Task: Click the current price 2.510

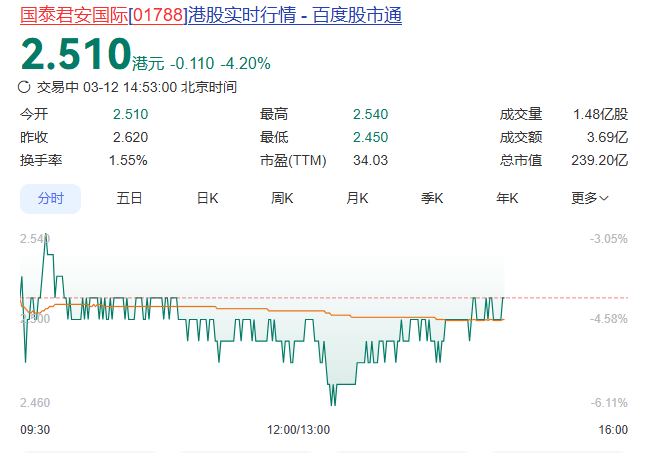Action: (x=76, y=54)
